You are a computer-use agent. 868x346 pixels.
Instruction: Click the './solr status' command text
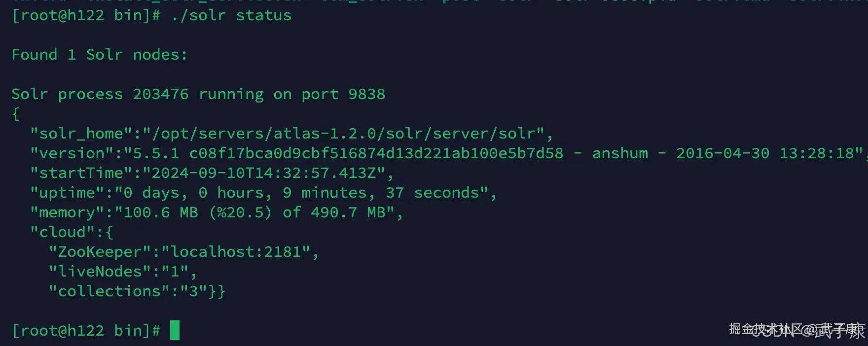231,15
